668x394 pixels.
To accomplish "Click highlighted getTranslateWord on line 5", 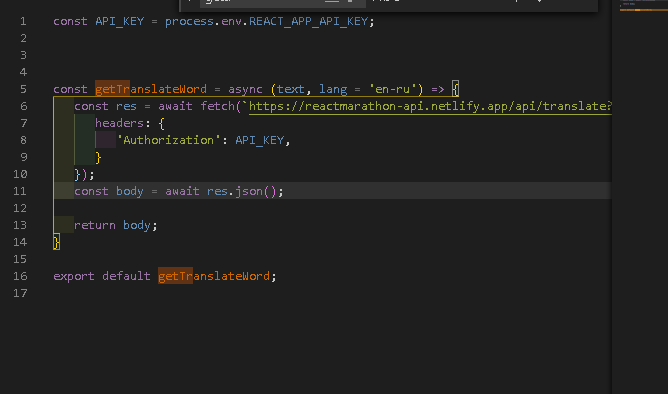I will click(x=151, y=89).
